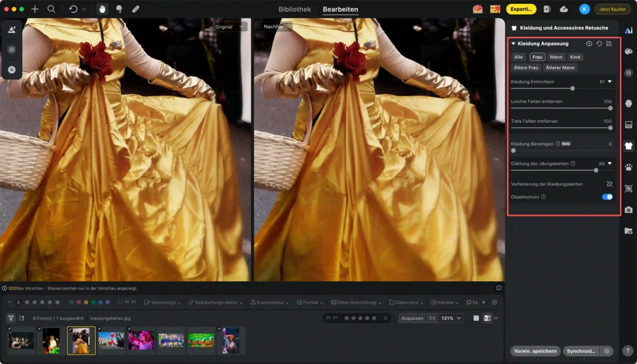Toggle the Objektschutz switch
The image size is (637, 364).
[607, 197]
